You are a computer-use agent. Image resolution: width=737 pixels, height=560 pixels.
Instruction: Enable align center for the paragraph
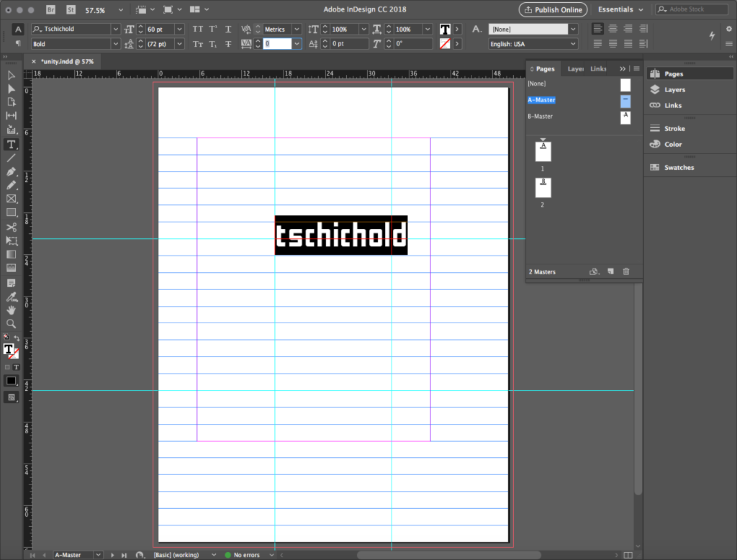point(612,29)
